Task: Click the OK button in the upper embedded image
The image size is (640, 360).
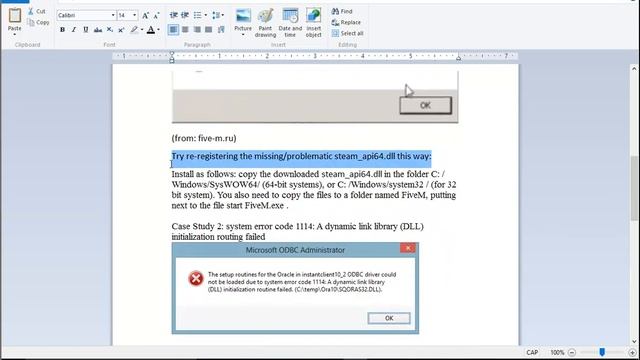Action: click(425, 105)
